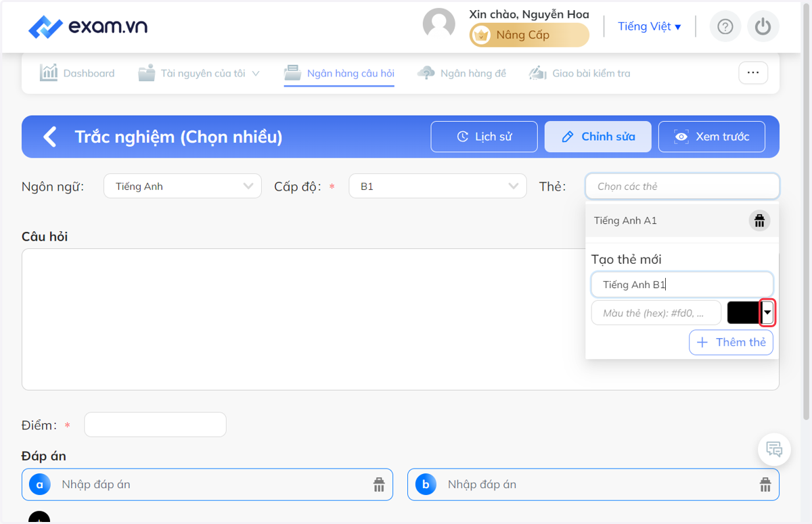Click the new tag name field
Viewport: 812px width, 524px height.
(682, 285)
